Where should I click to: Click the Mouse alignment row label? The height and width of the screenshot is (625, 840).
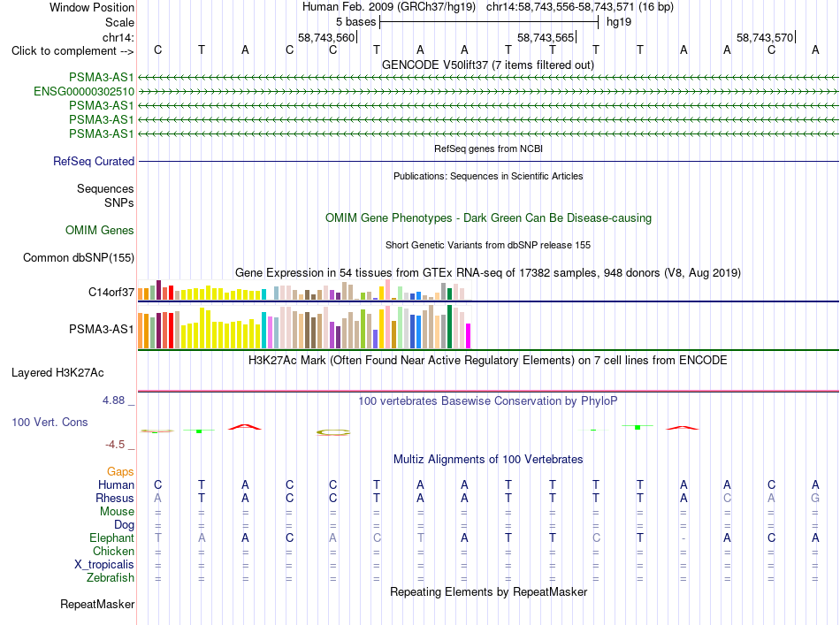[x=118, y=512]
